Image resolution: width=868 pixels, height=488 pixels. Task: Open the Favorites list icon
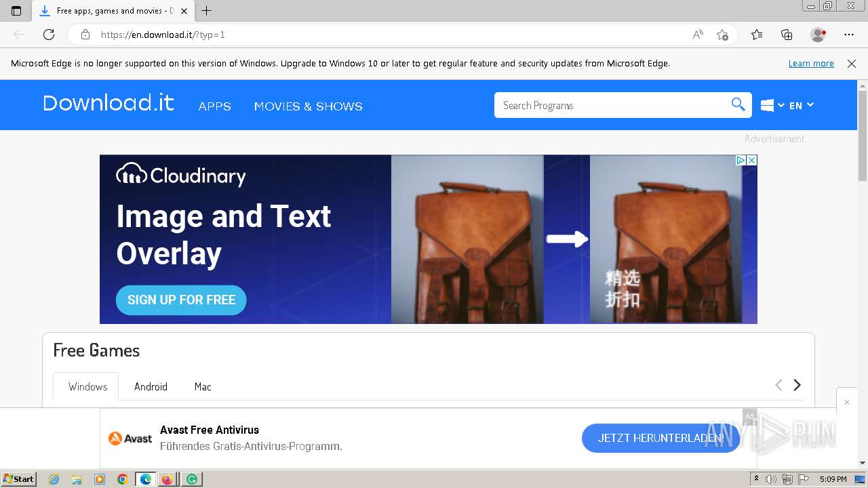757,35
